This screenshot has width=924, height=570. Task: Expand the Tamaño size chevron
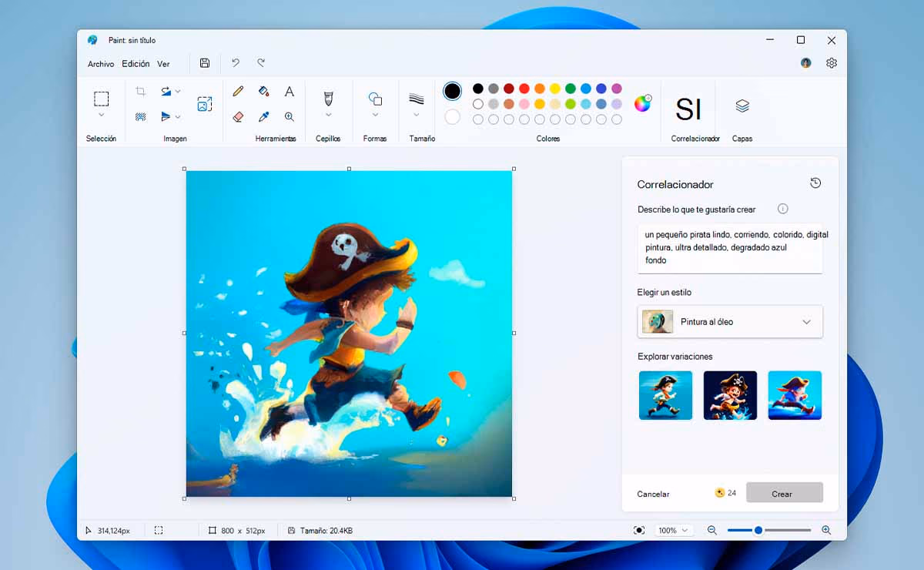pos(417,116)
